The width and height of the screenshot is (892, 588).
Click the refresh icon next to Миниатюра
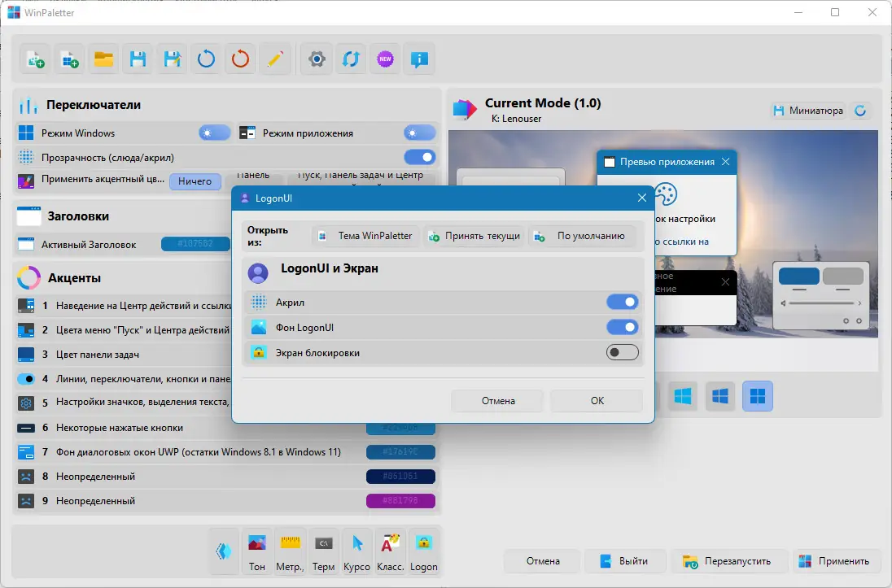tap(861, 111)
